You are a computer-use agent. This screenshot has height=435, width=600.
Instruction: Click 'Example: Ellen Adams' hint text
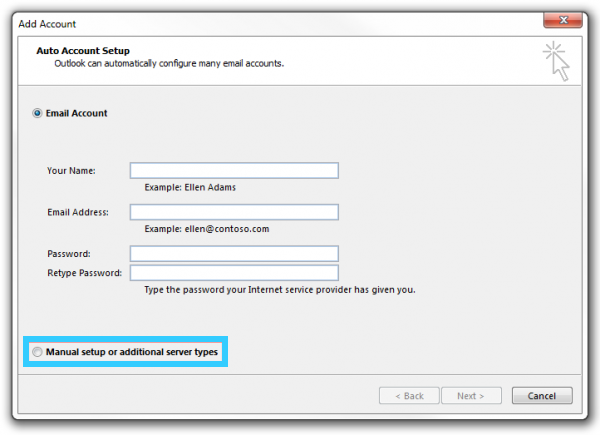click(x=190, y=187)
